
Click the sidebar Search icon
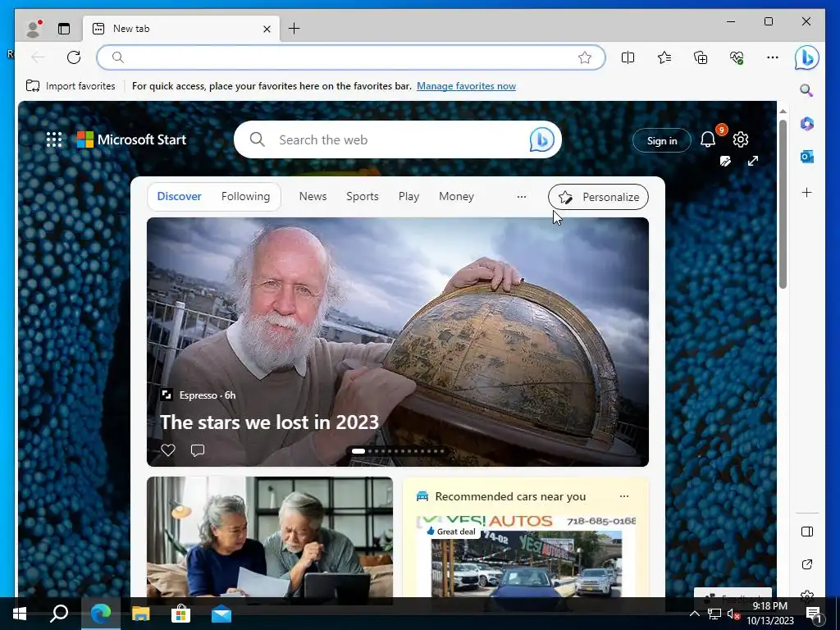(807, 90)
